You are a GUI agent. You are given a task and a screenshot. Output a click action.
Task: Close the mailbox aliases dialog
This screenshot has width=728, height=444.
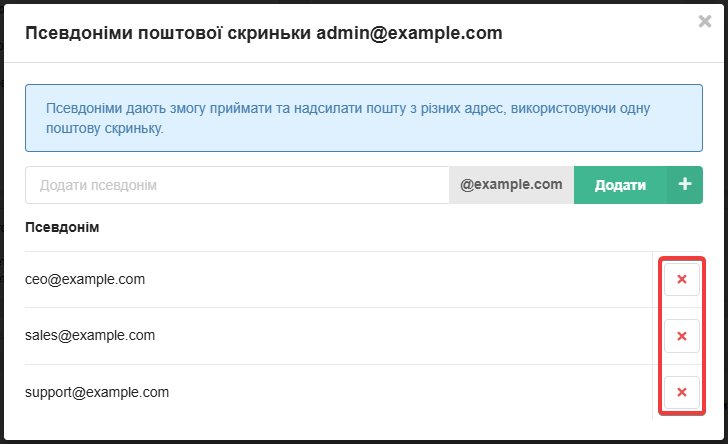[705, 21]
